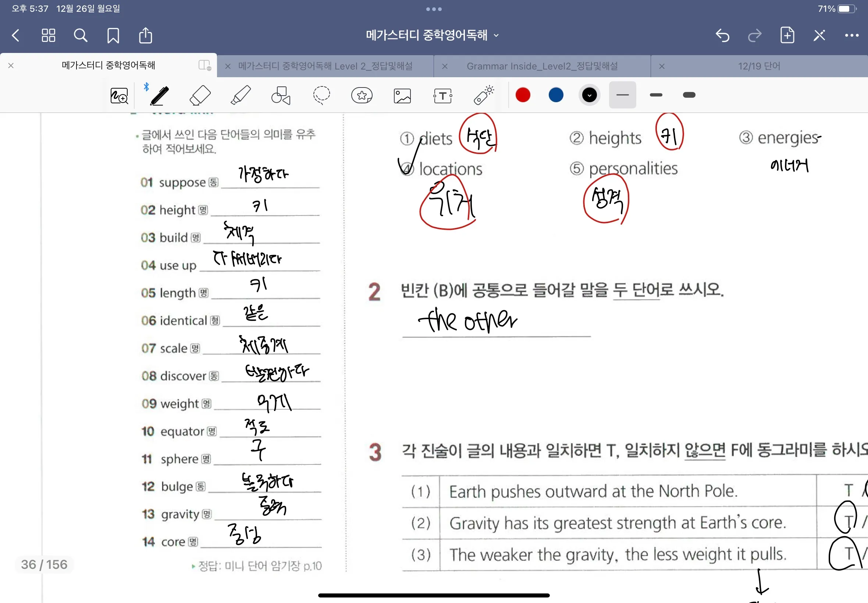Select the 메가스터디 중학영어독해 active tab

click(x=108, y=65)
